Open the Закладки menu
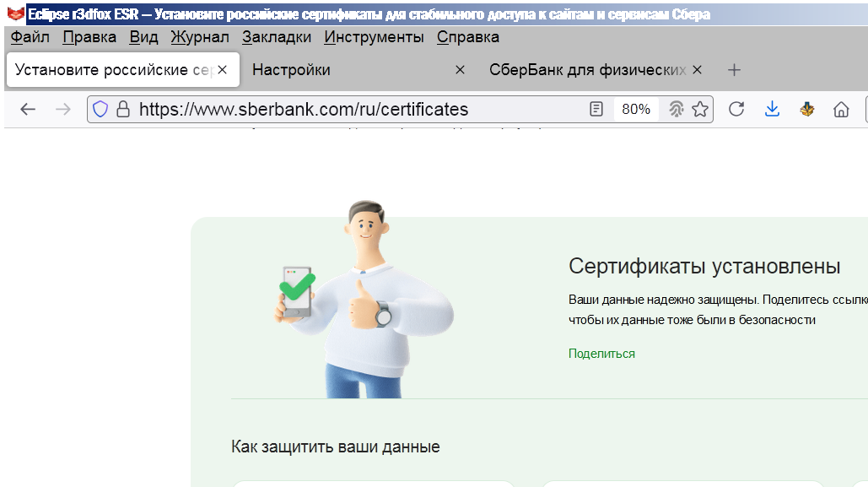The width and height of the screenshot is (868, 487). [x=277, y=37]
